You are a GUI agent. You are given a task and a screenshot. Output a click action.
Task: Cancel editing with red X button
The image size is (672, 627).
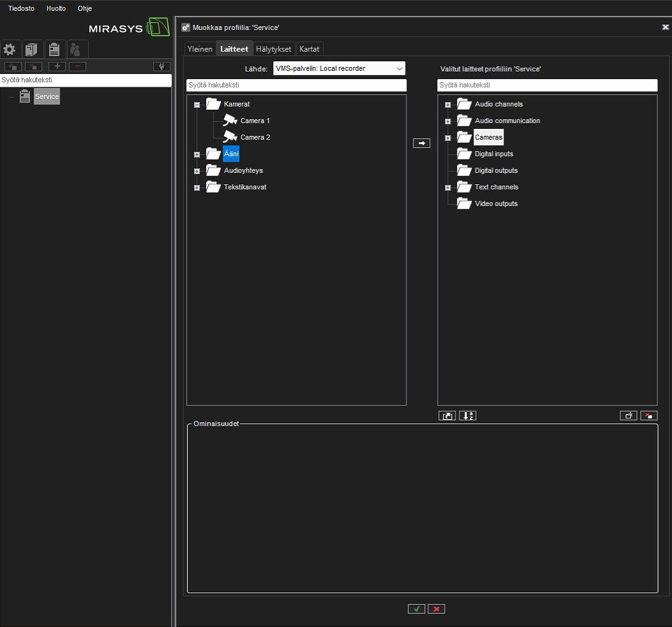[x=437, y=609]
